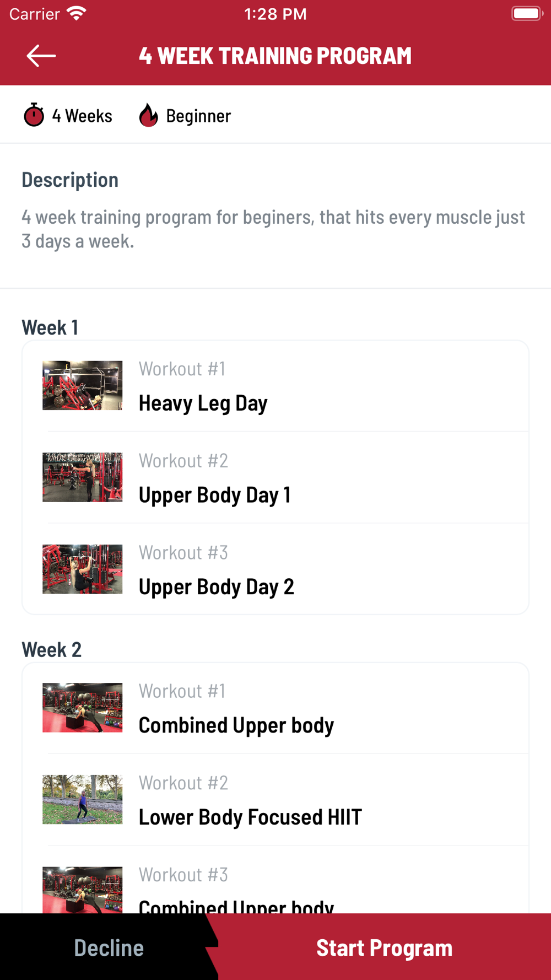Tap the battery status icon
Image resolution: width=551 pixels, height=980 pixels.
click(527, 14)
